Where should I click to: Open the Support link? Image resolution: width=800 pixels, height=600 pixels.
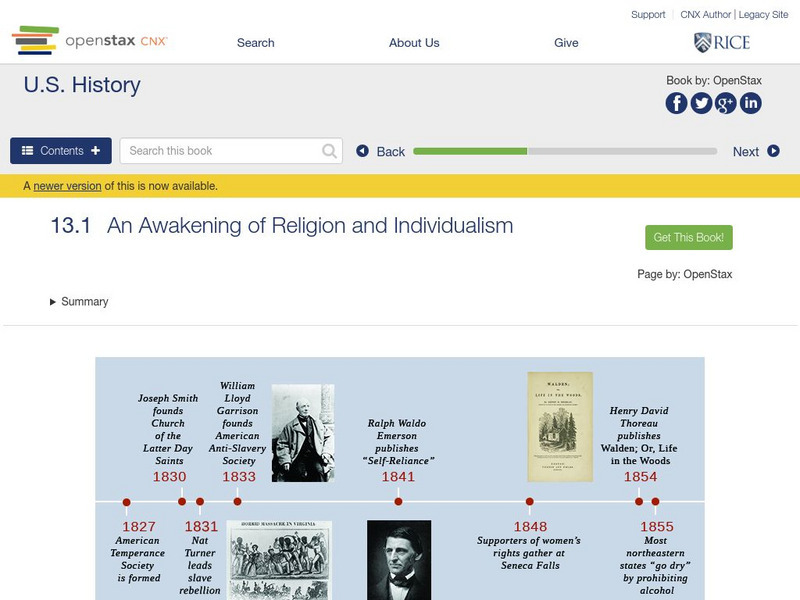[x=648, y=15]
